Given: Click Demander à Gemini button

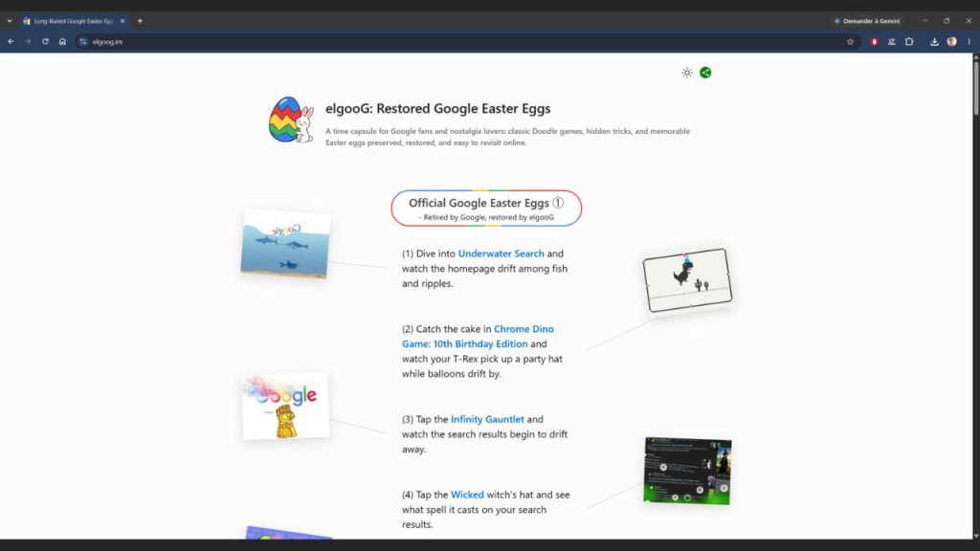Looking at the screenshot, I should click(x=867, y=21).
